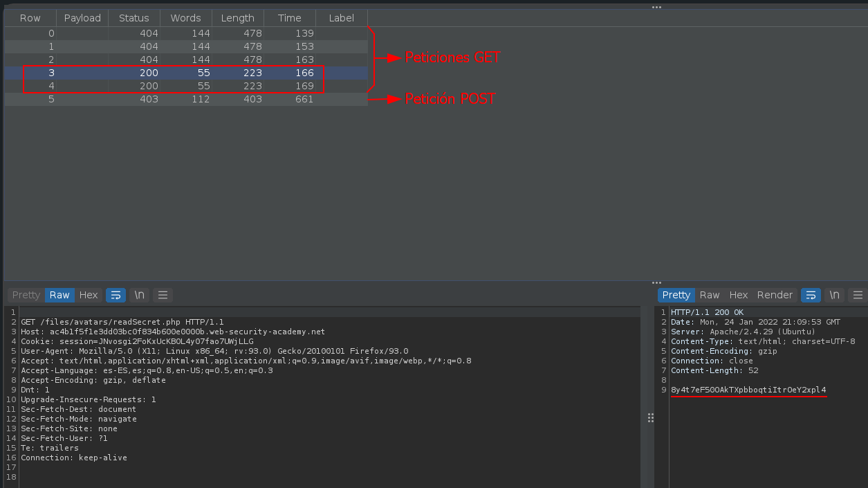
Task: Sort requests by the Time column
Action: [289, 17]
